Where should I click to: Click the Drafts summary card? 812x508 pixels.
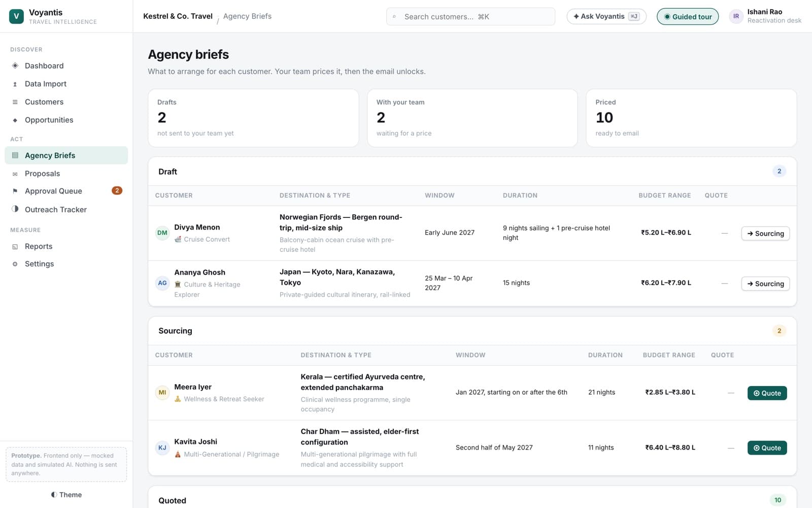click(x=253, y=118)
